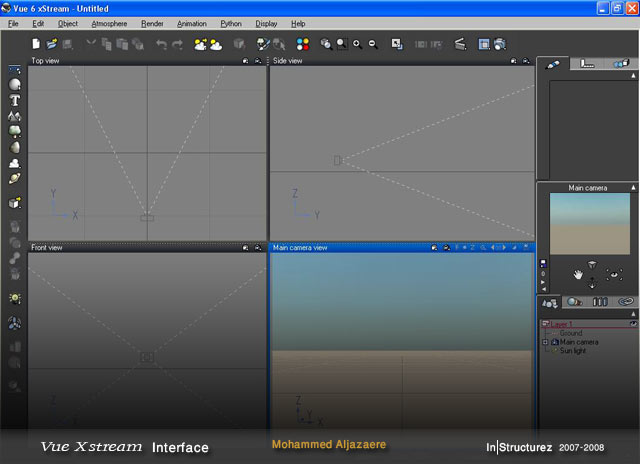
Task: Click the Redo arrow in the toolbar
Action: tap(178, 44)
